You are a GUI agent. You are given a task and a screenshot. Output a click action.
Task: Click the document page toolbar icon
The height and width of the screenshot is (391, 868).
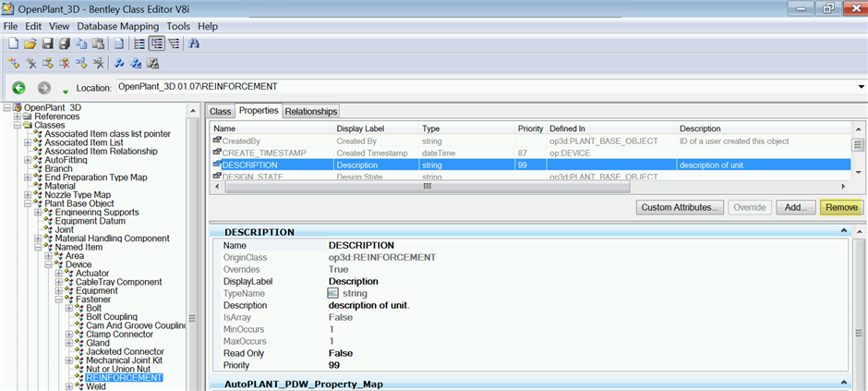119,43
